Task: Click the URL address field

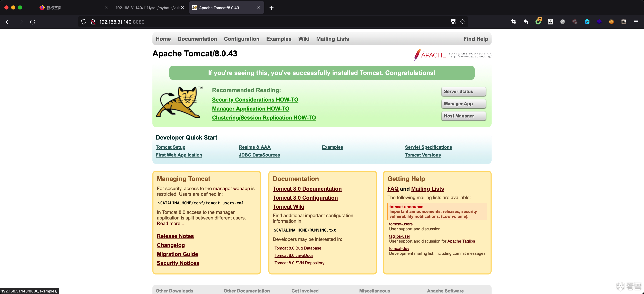Action: pyautogui.click(x=250, y=22)
